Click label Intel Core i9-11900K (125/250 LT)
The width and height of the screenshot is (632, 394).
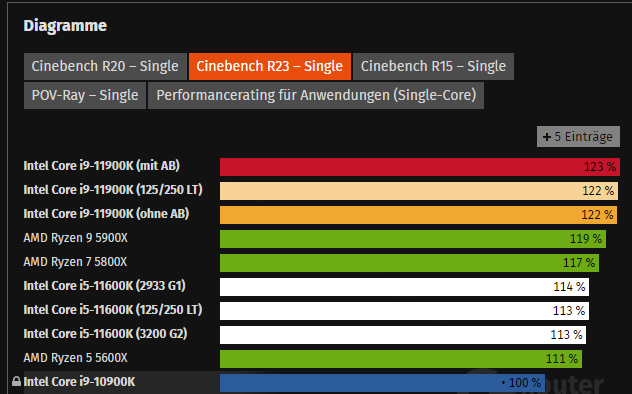click(x=113, y=190)
